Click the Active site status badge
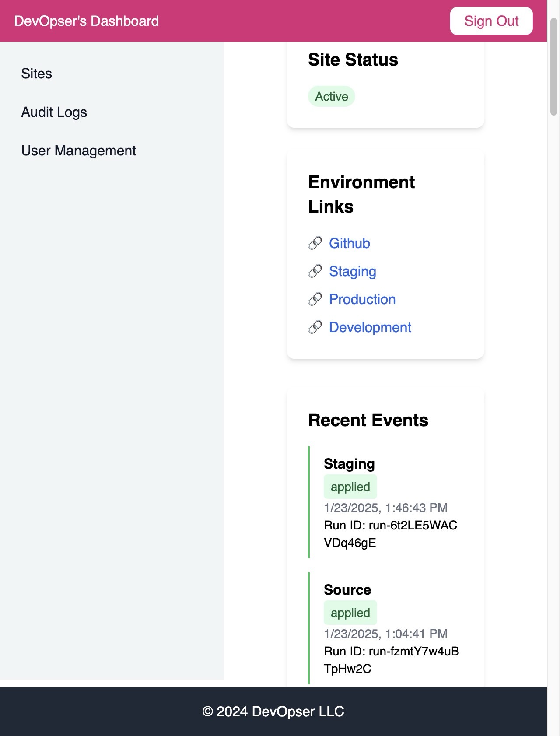Viewport: 560px width, 736px height. pos(332,96)
